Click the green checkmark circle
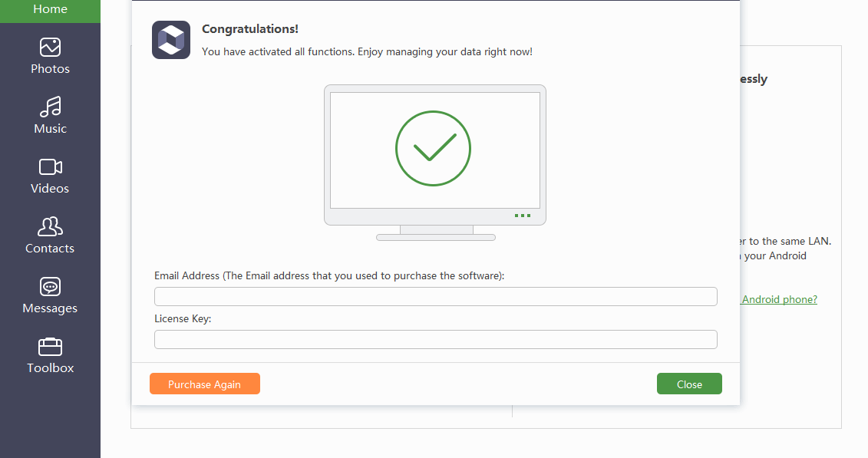 pos(433,148)
